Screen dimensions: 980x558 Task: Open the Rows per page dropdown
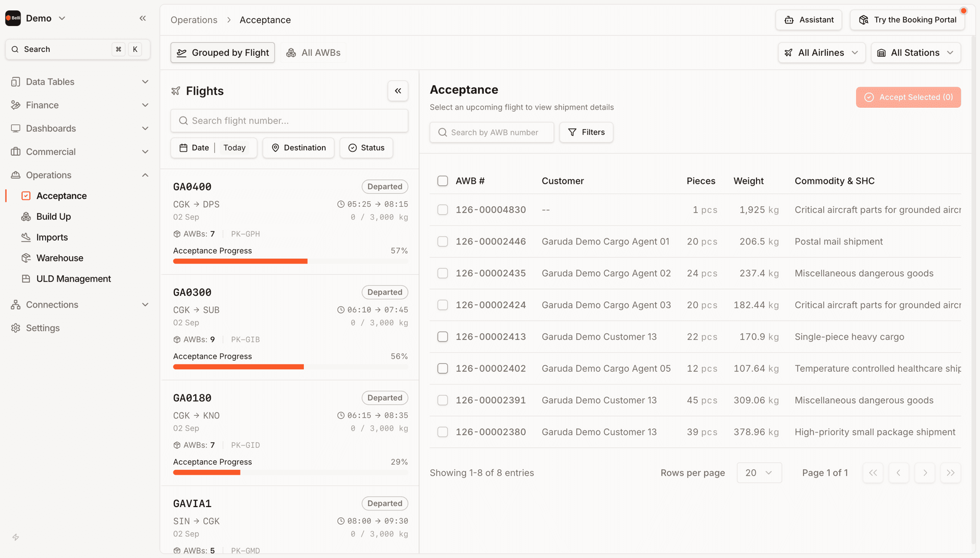pos(759,473)
